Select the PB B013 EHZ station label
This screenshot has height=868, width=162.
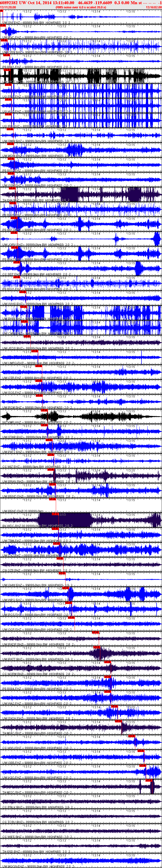(37, 230)
